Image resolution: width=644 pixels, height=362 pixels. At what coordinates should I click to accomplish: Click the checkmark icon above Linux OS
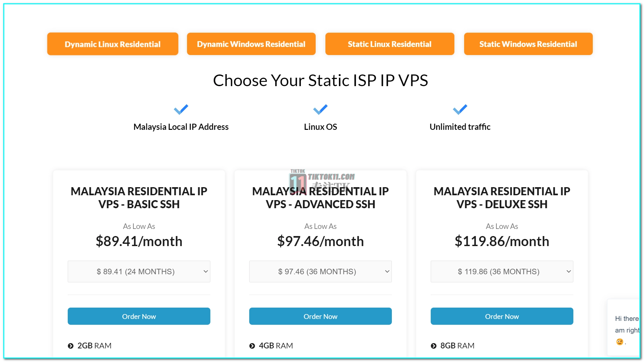coord(320,109)
